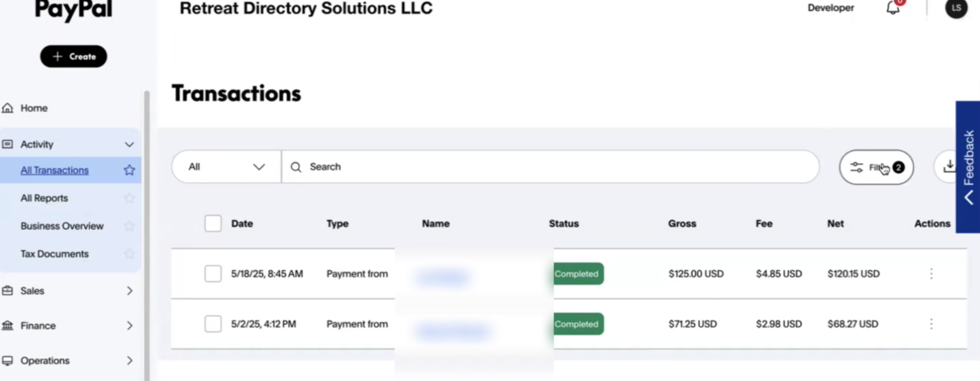This screenshot has height=381, width=980.
Task: Open the notifications bell
Action: coord(893,7)
